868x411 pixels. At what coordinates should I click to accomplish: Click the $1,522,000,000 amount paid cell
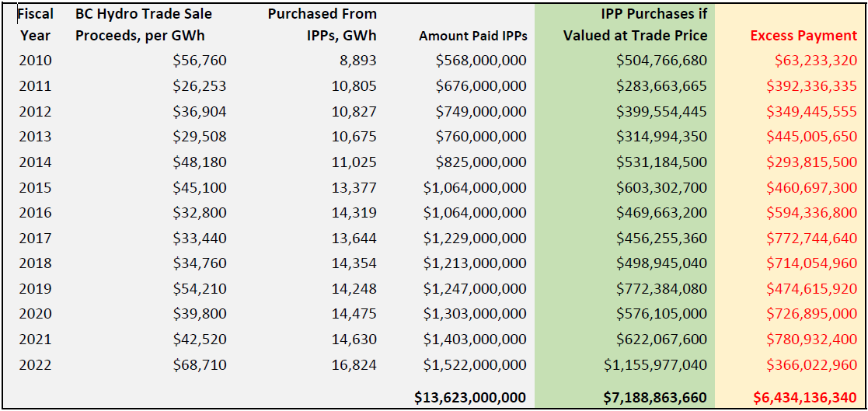point(475,364)
